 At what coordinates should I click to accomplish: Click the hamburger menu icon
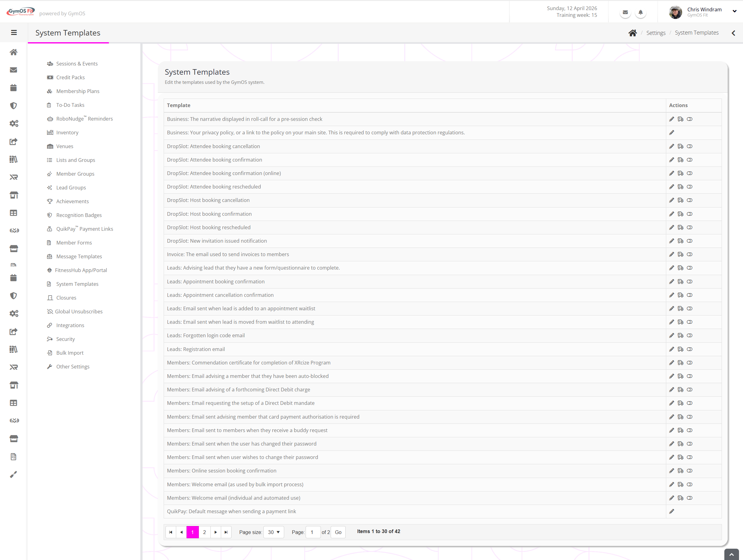(x=14, y=32)
